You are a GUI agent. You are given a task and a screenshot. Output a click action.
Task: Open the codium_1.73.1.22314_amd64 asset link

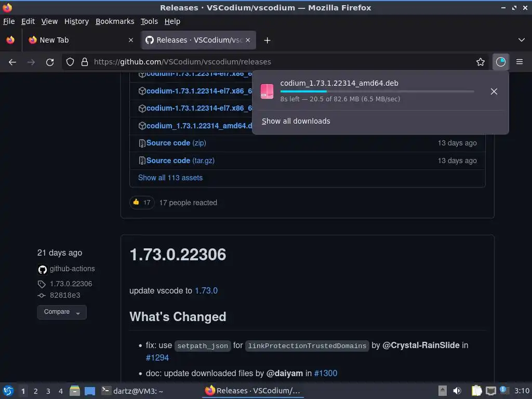[x=199, y=126]
